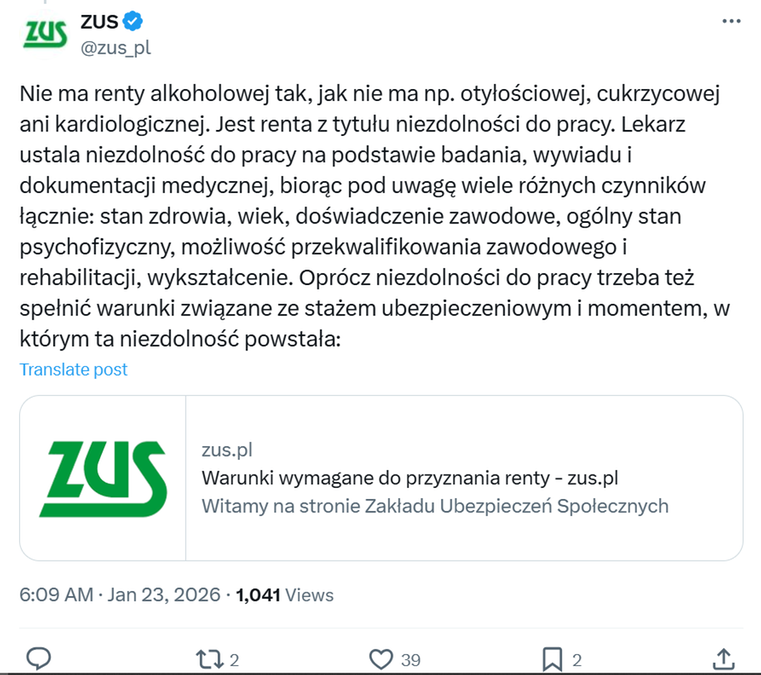The height and width of the screenshot is (675, 761).
Task: Click the card title Warunki wymagane
Action: pos(410,477)
